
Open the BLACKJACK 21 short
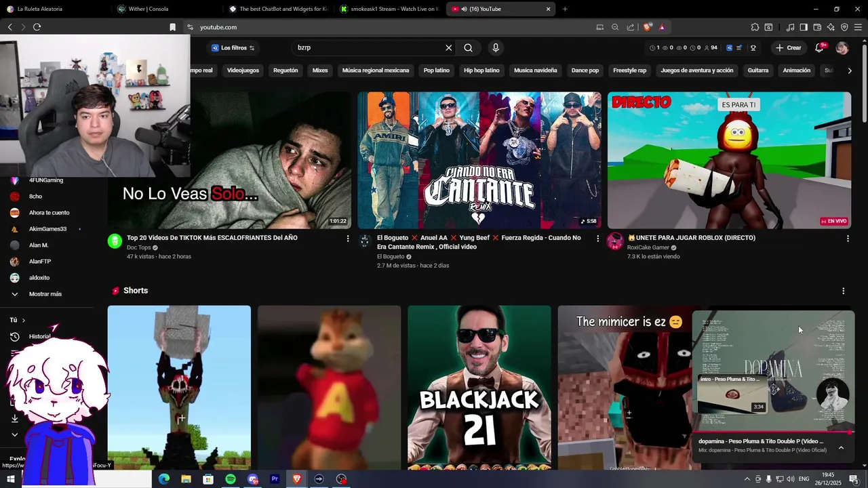point(479,386)
